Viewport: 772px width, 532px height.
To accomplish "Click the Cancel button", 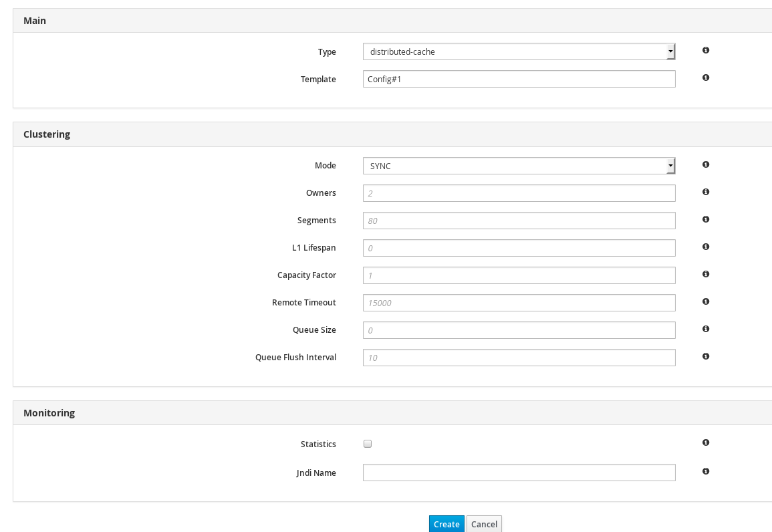I will [484, 524].
